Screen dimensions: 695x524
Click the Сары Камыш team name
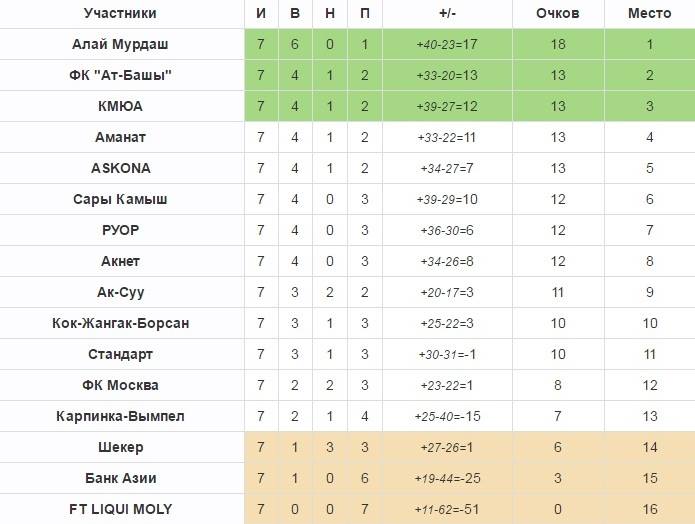click(x=120, y=199)
